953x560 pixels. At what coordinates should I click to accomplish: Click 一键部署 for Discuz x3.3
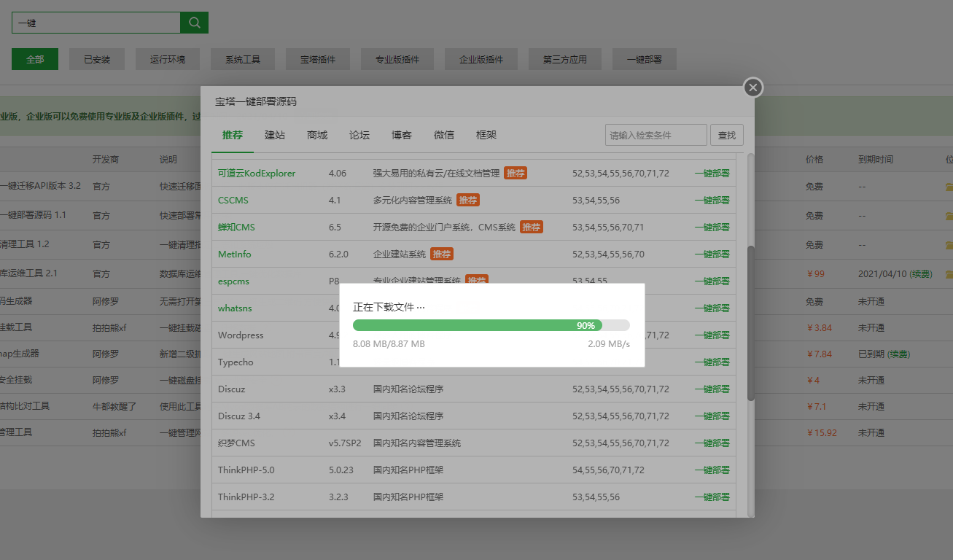point(712,389)
